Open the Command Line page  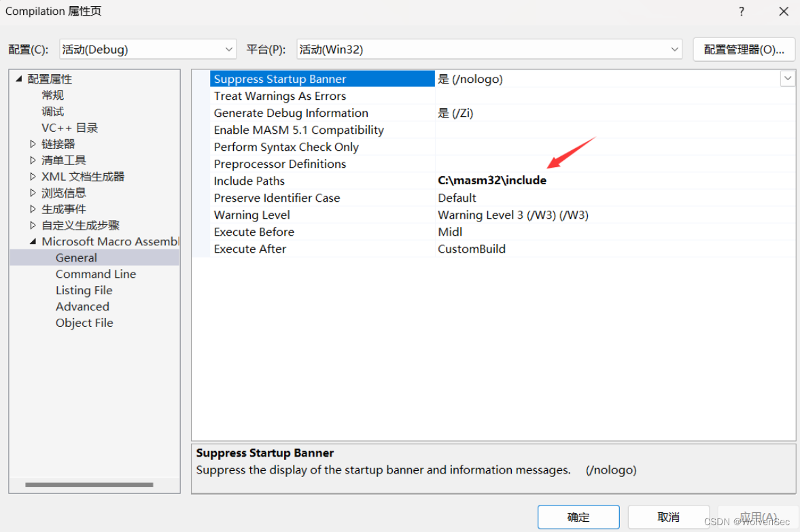click(96, 274)
